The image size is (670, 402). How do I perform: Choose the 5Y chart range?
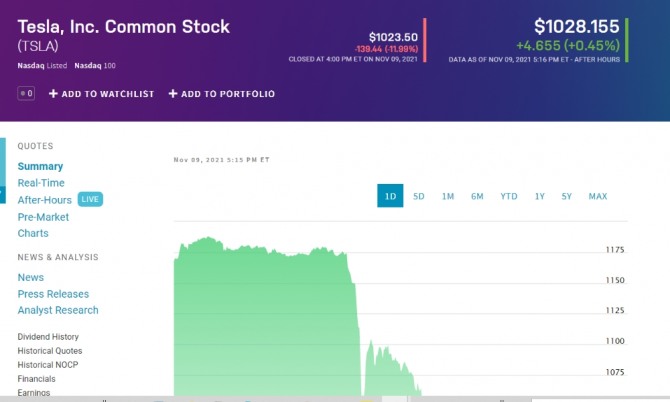tap(567, 196)
